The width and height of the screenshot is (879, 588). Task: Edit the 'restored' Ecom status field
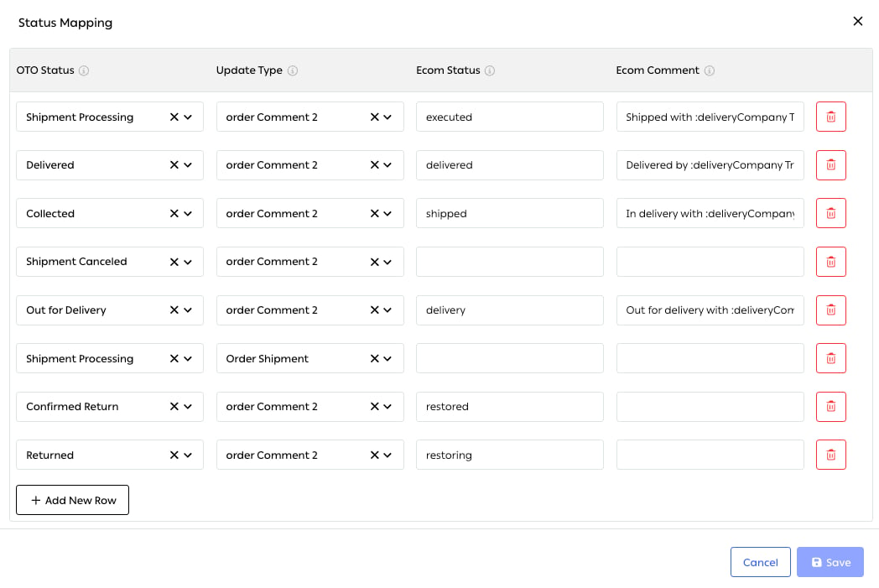pyautogui.click(x=510, y=406)
